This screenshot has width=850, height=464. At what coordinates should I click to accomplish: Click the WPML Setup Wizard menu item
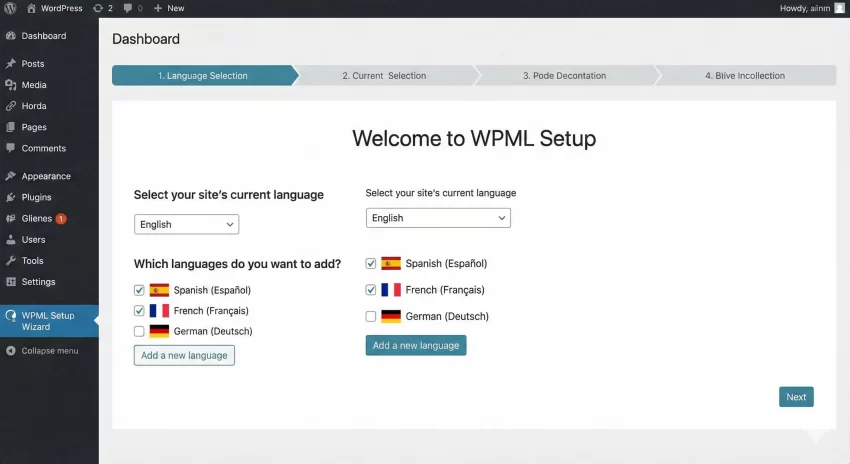pos(49,321)
